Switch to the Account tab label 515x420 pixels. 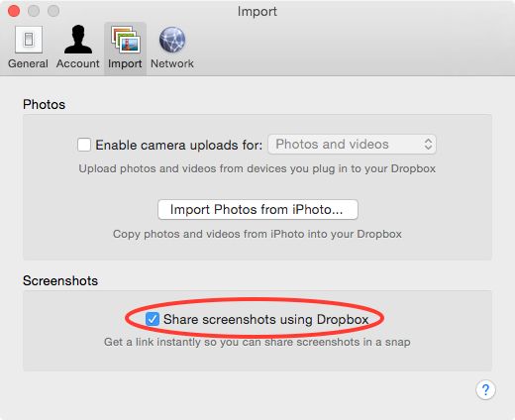[78, 63]
